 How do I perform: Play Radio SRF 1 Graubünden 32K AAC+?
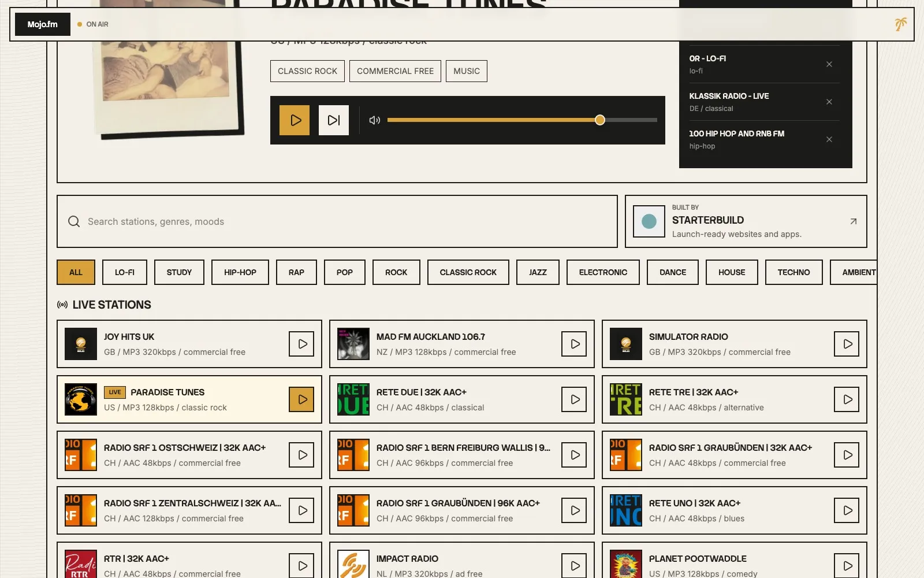coord(847,455)
